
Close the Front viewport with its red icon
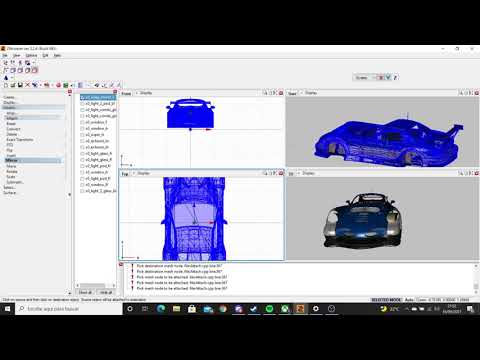pos(281,93)
